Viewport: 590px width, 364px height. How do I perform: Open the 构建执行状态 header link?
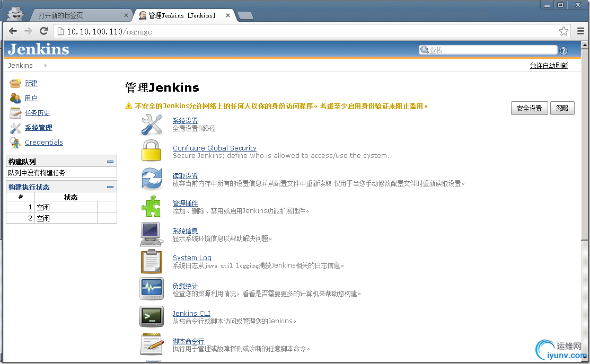[29, 187]
